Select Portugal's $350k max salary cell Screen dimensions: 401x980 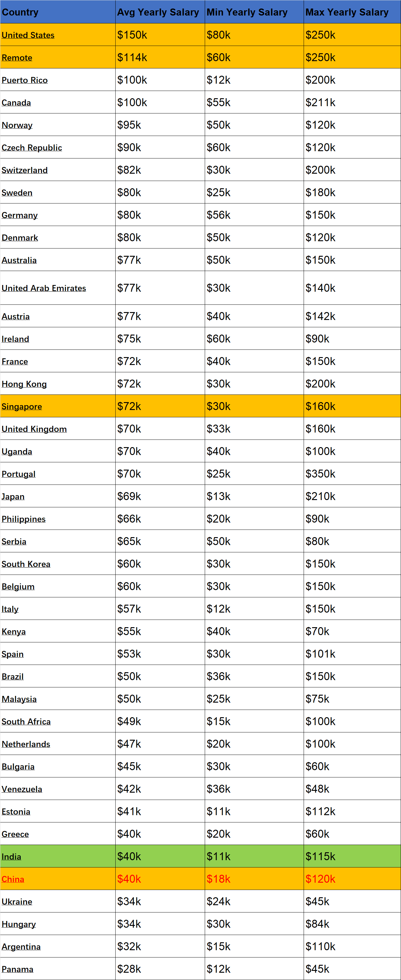(352, 474)
